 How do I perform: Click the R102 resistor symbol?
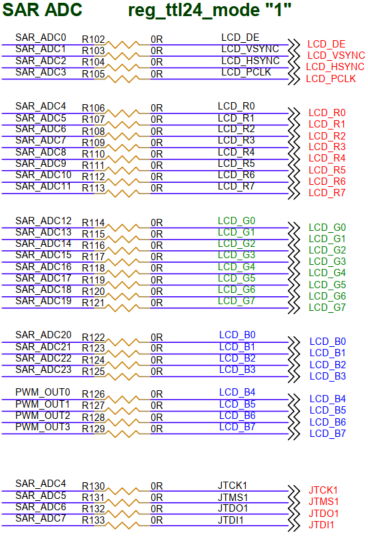coord(122,45)
